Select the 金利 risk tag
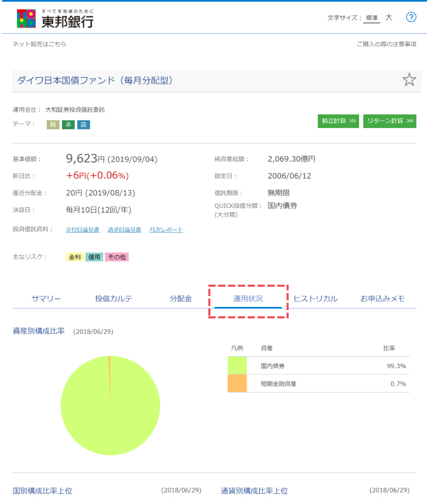Screen dimensions: 427x504 [x=75, y=257]
